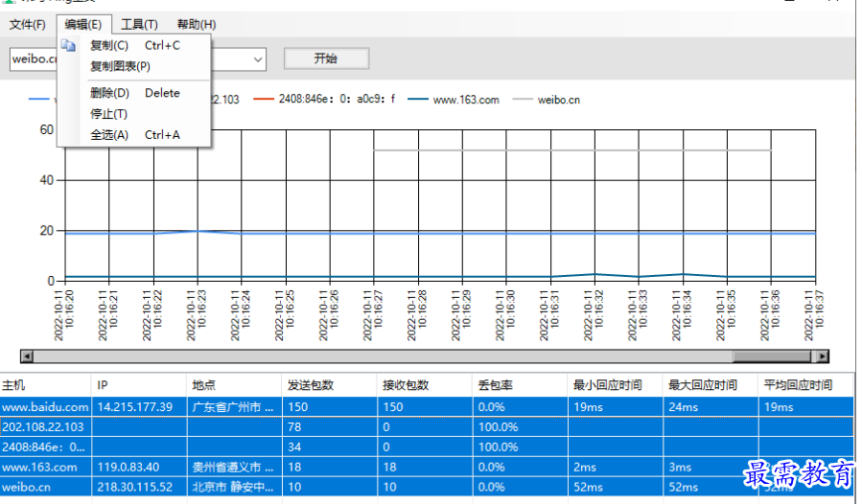Click the weibo.cn legend entry
This screenshot has width=862, height=504.
point(547,100)
